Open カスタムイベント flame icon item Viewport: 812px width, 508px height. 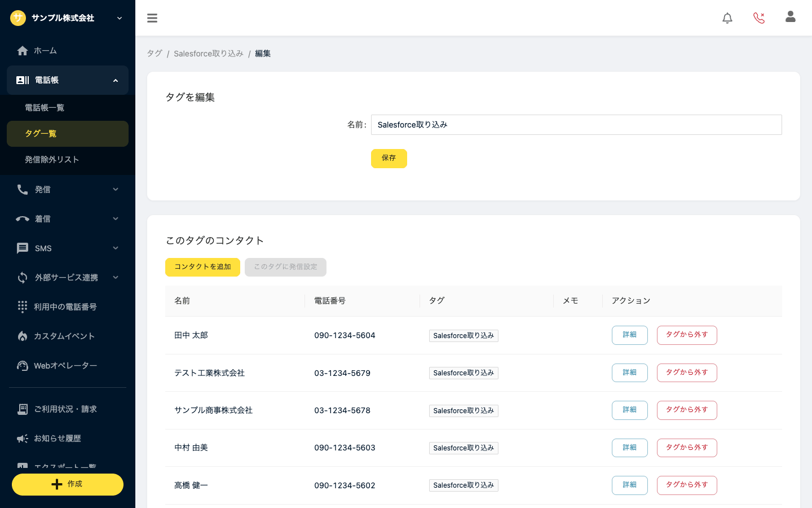pyautogui.click(x=23, y=336)
